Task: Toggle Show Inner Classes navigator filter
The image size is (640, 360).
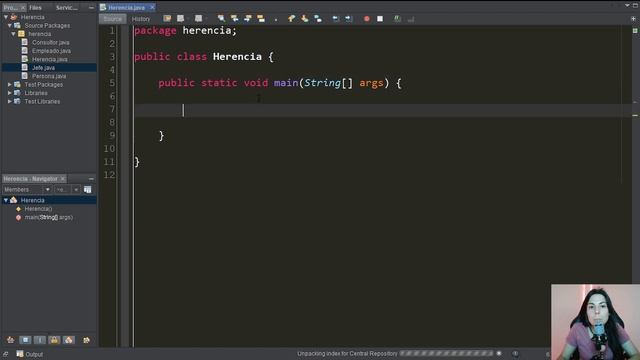Action: click(x=69, y=340)
